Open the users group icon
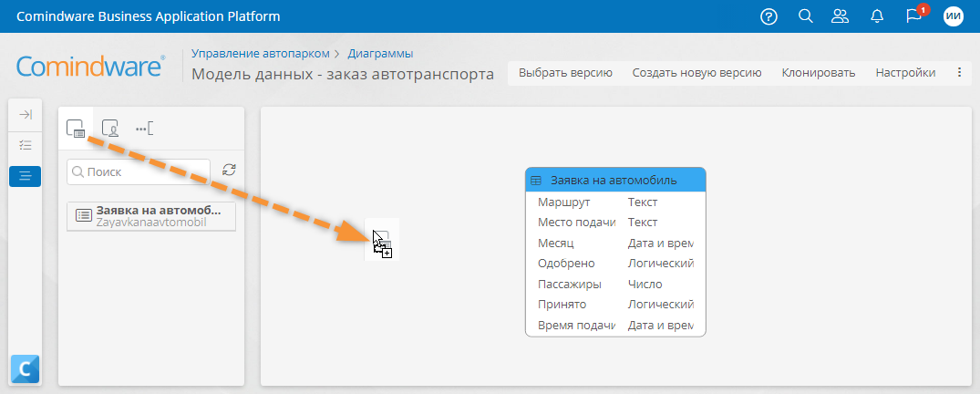The height and width of the screenshot is (394, 980). coord(840,16)
